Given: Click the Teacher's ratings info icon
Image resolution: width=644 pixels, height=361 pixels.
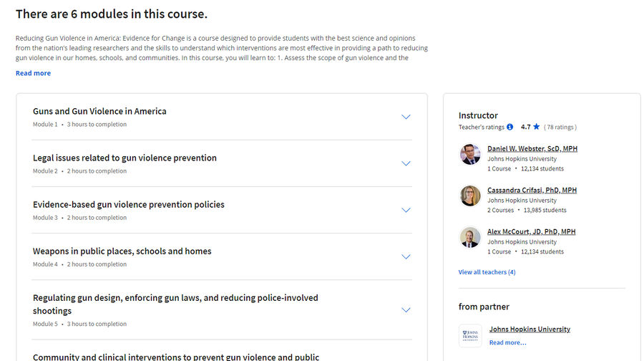Looking at the screenshot, I should [509, 127].
